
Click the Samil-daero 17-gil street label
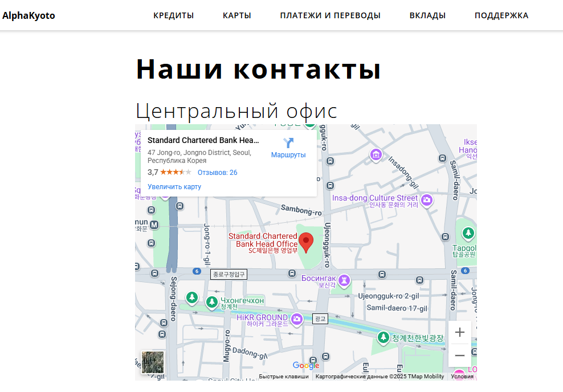(x=397, y=308)
